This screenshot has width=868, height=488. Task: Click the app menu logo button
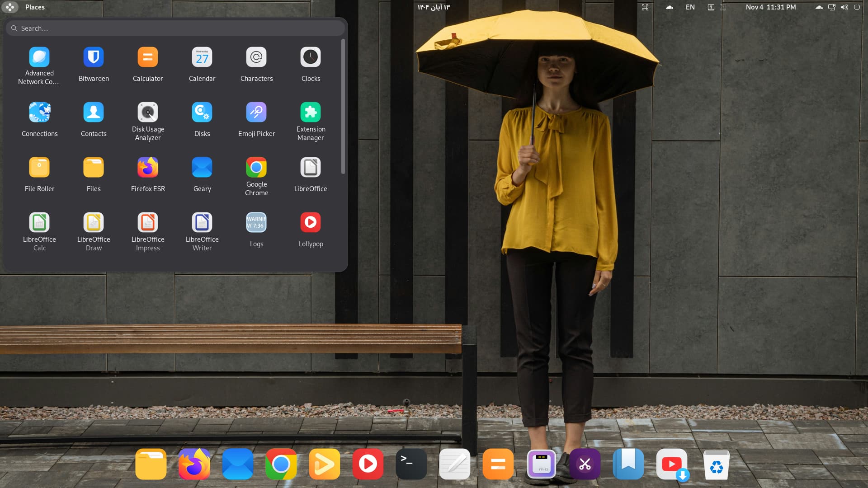click(x=10, y=7)
